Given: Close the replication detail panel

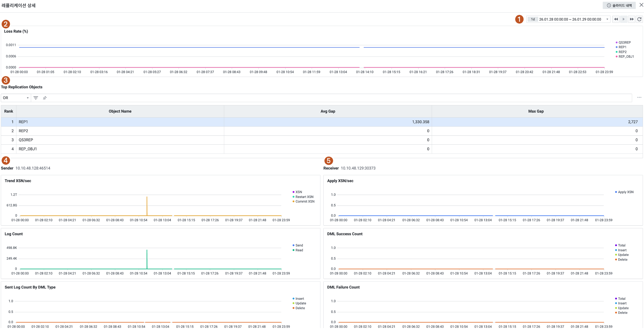Looking at the screenshot, I should click(641, 5).
